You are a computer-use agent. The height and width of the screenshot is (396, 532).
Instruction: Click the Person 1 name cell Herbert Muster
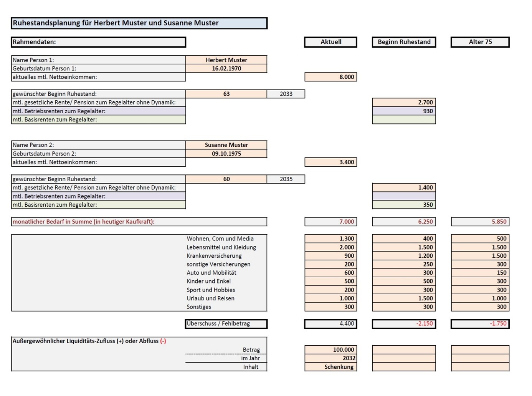coord(226,60)
